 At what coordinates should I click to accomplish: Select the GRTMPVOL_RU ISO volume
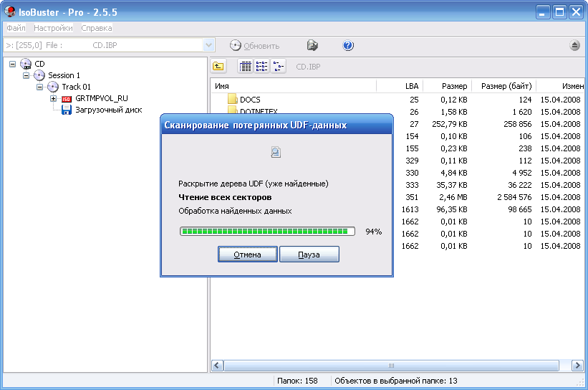pos(101,98)
